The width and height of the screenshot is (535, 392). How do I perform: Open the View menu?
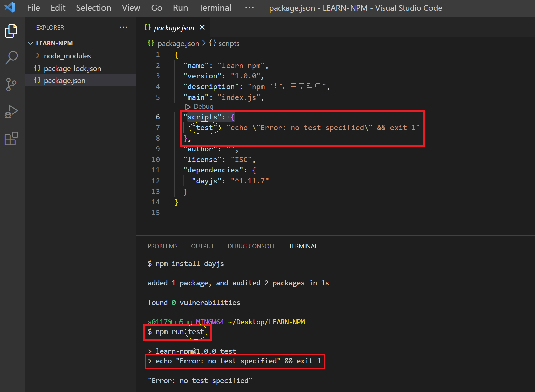131,8
